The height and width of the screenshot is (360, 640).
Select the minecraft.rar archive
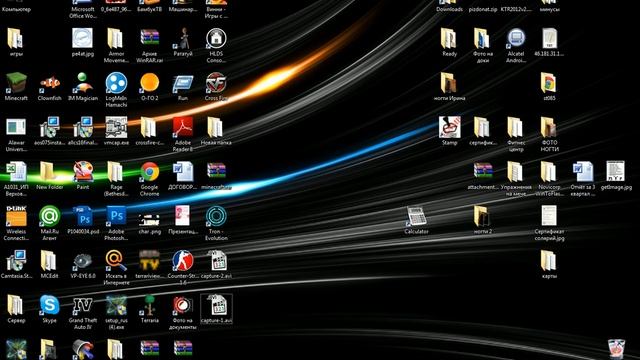216,172
